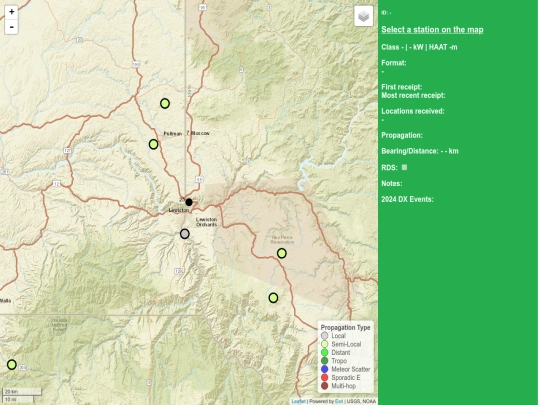
Task: Click the '2024 DX Events:' label
Action: pyautogui.click(x=407, y=199)
